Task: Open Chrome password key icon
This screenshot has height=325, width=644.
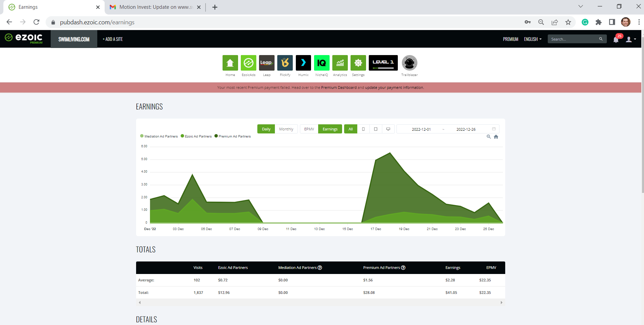Action: [527, 22]
